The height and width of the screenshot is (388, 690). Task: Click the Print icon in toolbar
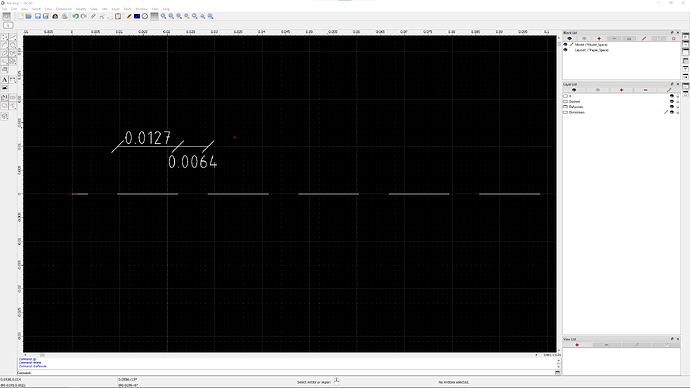pyautogui.click(x=65, y=16)
